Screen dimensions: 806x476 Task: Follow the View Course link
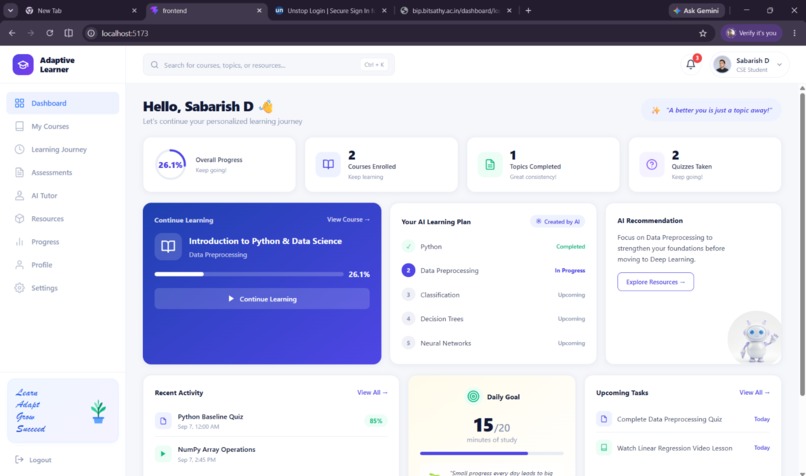349,219
